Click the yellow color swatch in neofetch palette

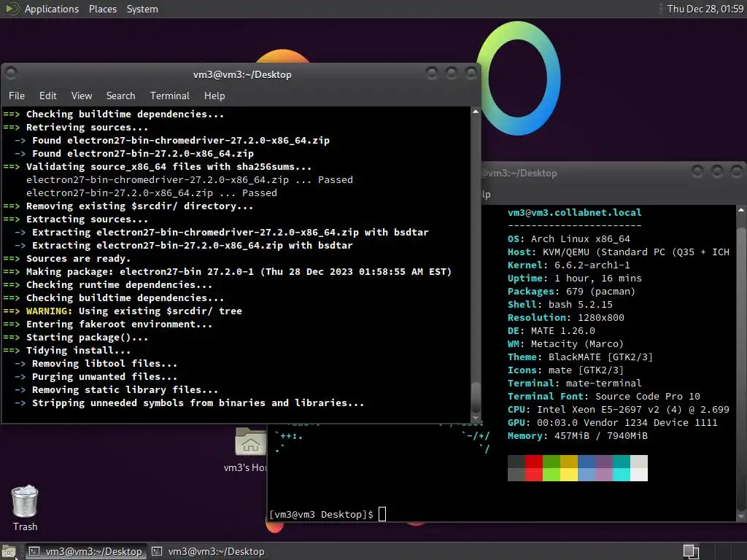point(569,468)
